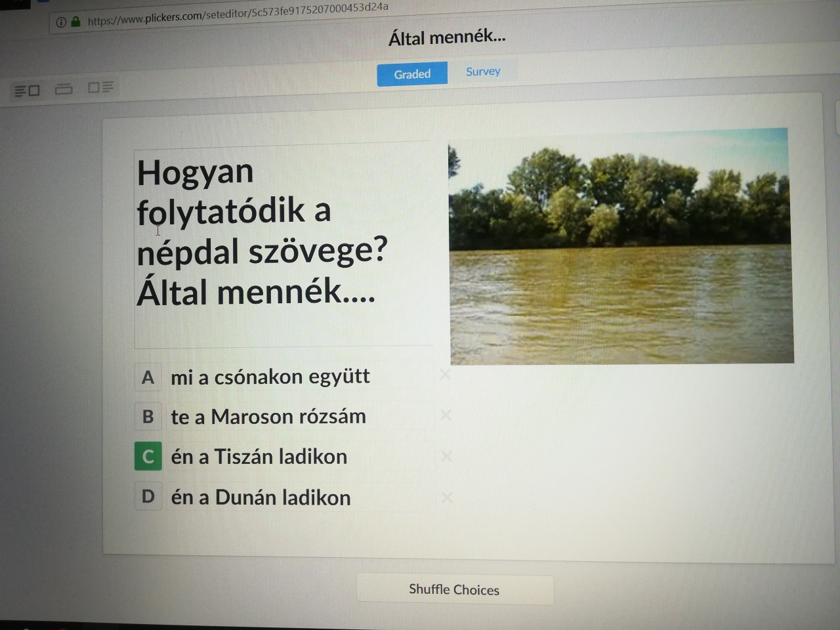Edit choice text 'mi a csónakon együtt'
The height and width of the screenshot is (630, 840).
pos(270,377)
